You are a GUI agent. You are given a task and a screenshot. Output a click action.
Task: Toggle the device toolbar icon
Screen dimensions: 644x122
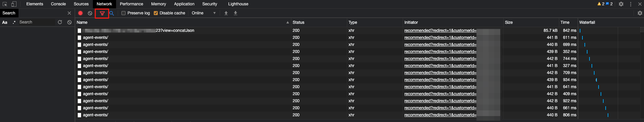pyautogui.click(x=14, y=4)
